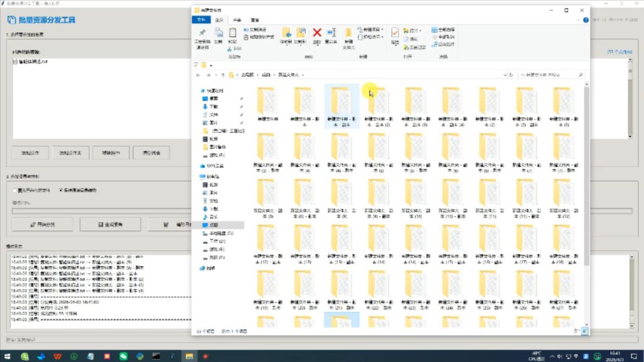Go up one level with up arrow
644x362 pixels.
point(223,75)
